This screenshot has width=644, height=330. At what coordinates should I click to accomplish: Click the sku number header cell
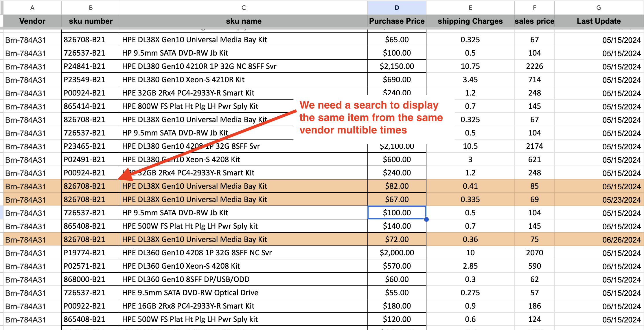(x=91, y=21)
